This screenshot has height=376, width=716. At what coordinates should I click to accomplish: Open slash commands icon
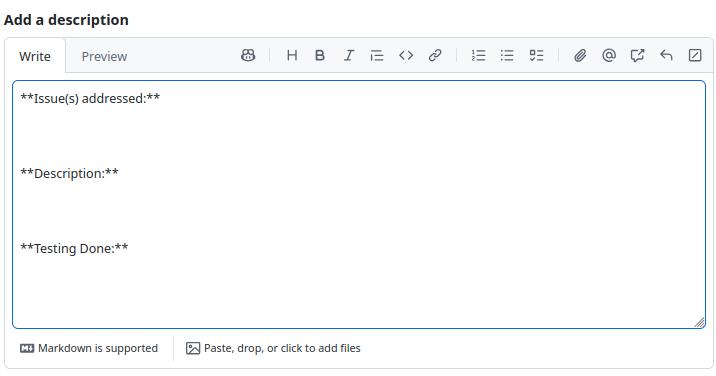point(695,56)
